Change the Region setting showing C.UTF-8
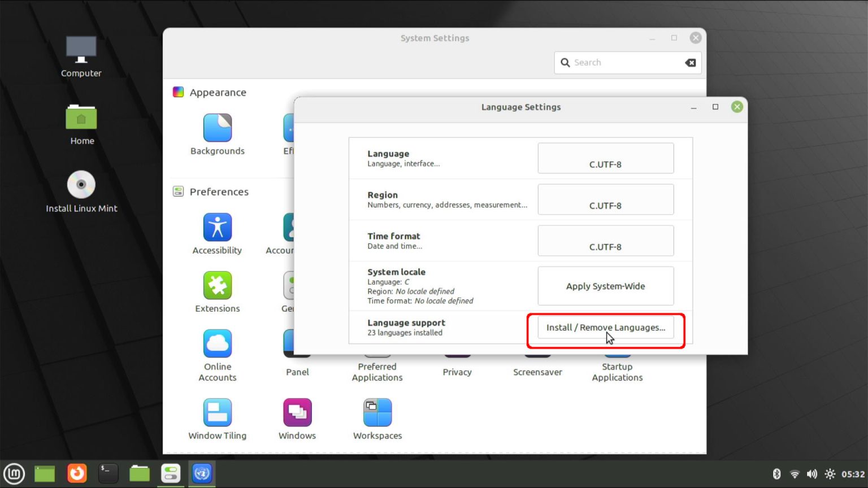 pyautogui.click(x=605, y=199)
